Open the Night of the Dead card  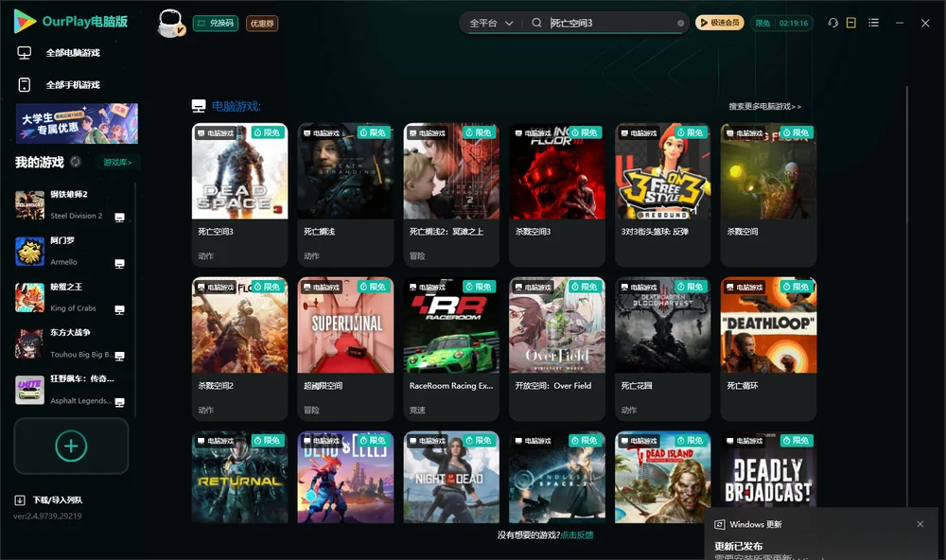pos(451,477)
